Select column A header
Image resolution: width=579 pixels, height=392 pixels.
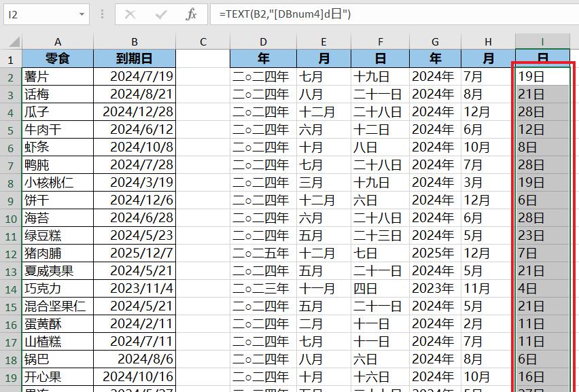pyautogui.click(x=58, y=42)
